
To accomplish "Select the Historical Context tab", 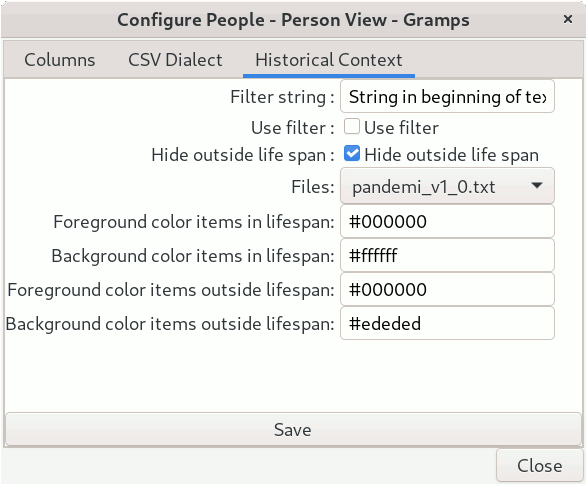I will coord(329,60).
